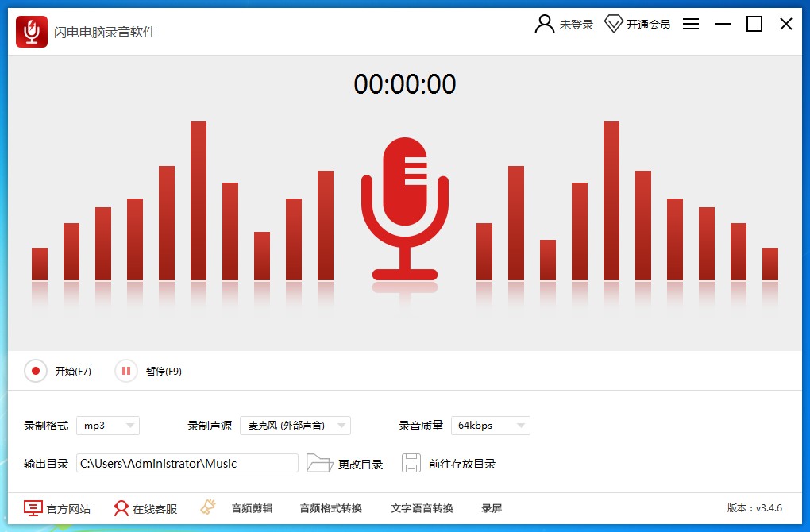Pause recording with the 暂停(F9) button
This screenshot has height=532, width=810.
pos(126,371)
